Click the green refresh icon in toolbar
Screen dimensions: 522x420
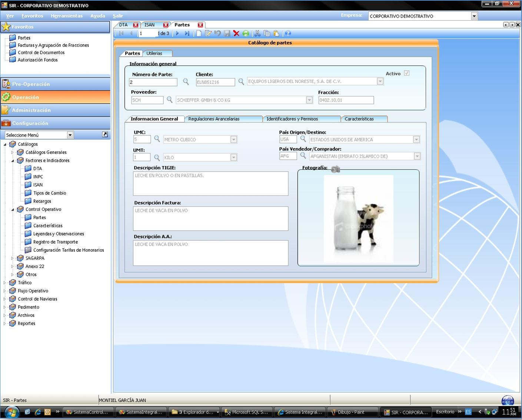point(246,33)
